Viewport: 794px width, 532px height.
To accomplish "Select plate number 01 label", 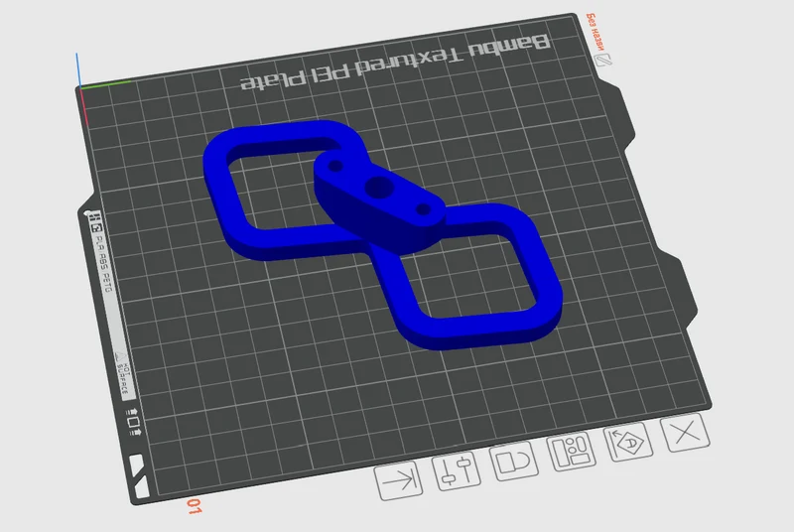I will (x=194, y=506).
